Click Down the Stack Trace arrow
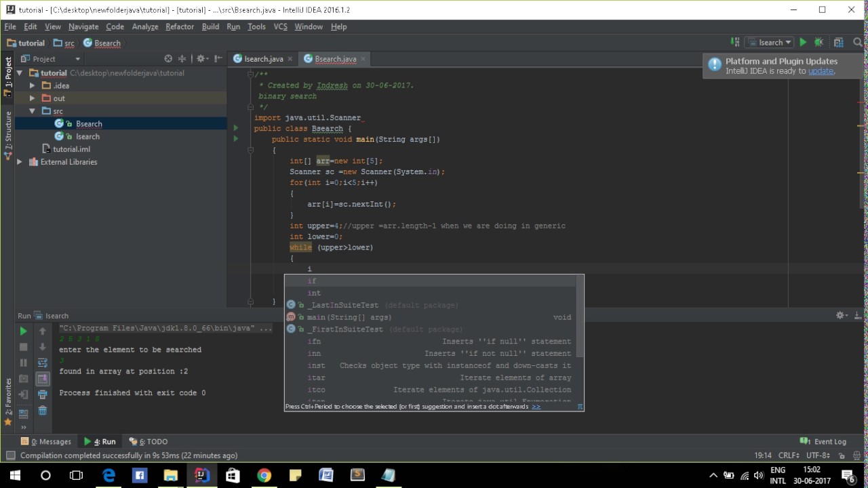This screenshot has height=488, width=868. click(x=42, y=347)
